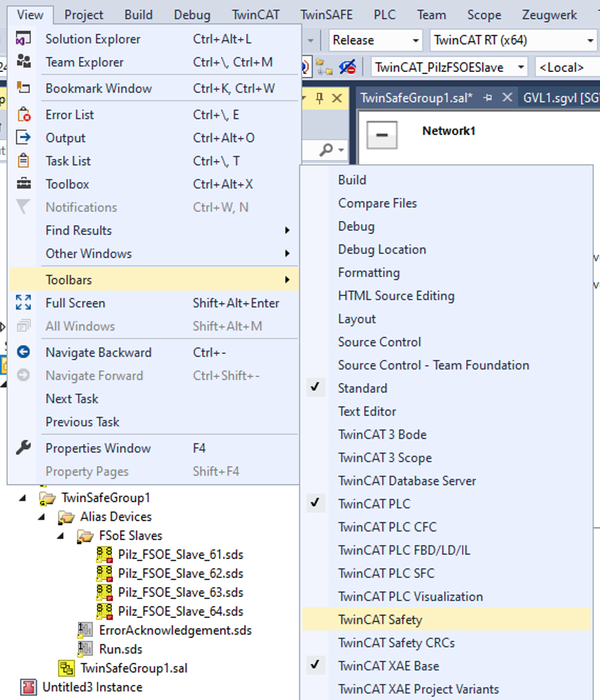Click the Pilz_FSOE_Slave_64.sds file icon
Viewport: 600px width, 700px height.
tap(104, 611)
